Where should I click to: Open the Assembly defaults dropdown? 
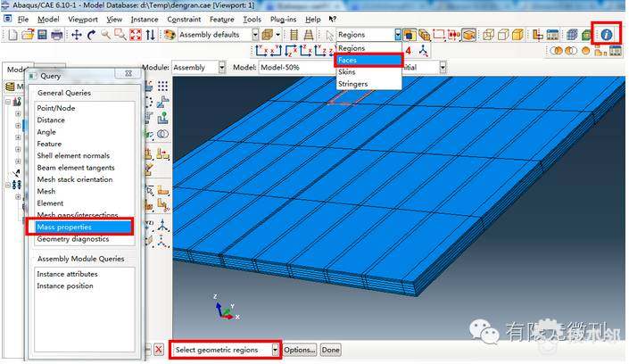pyautogui.click(x=254, y=35)
